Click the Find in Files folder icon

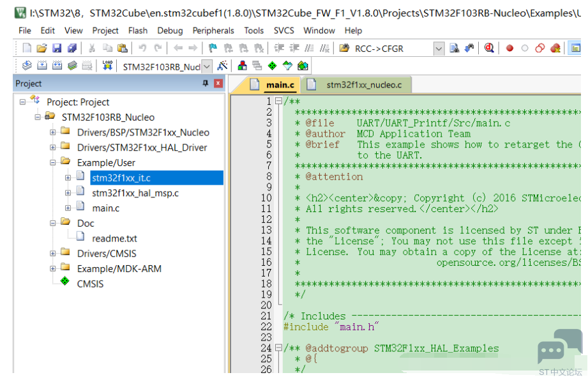tap(344, 48)
